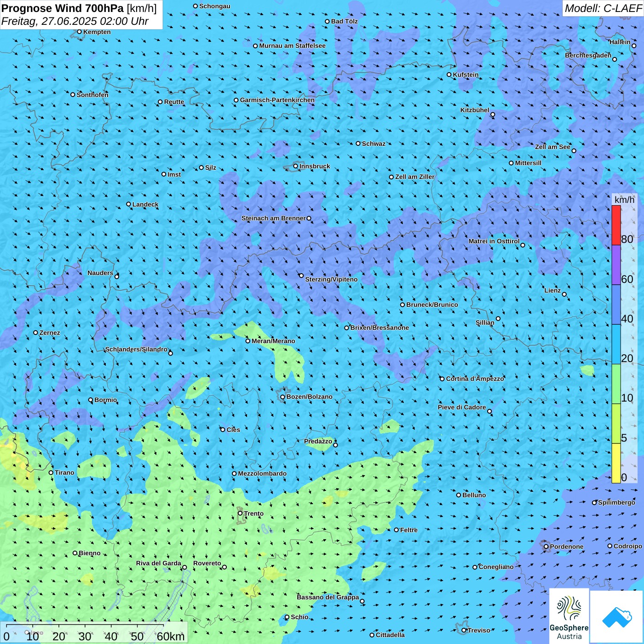Click the 'Nauders' label

[100, 273]
